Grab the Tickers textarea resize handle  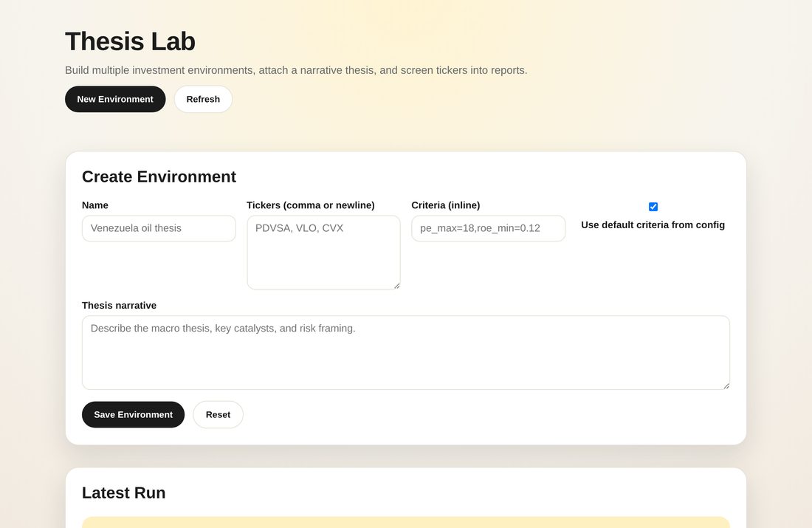point(396,286)
